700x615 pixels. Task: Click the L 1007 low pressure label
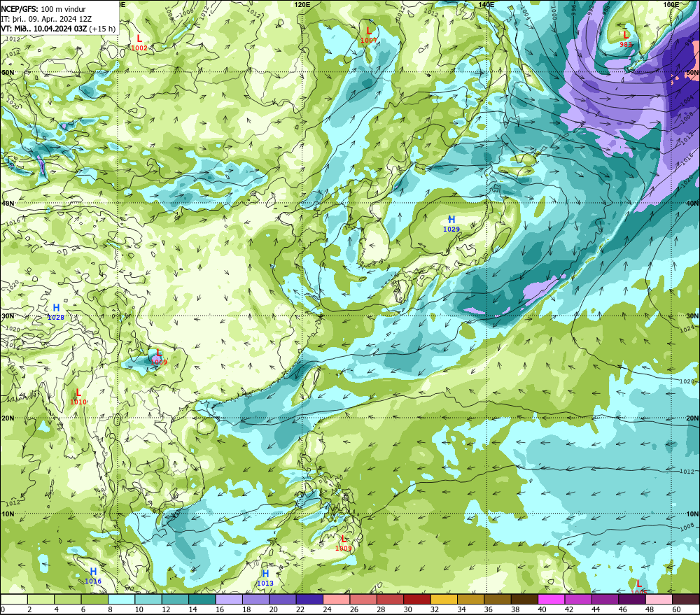[369, 35]
